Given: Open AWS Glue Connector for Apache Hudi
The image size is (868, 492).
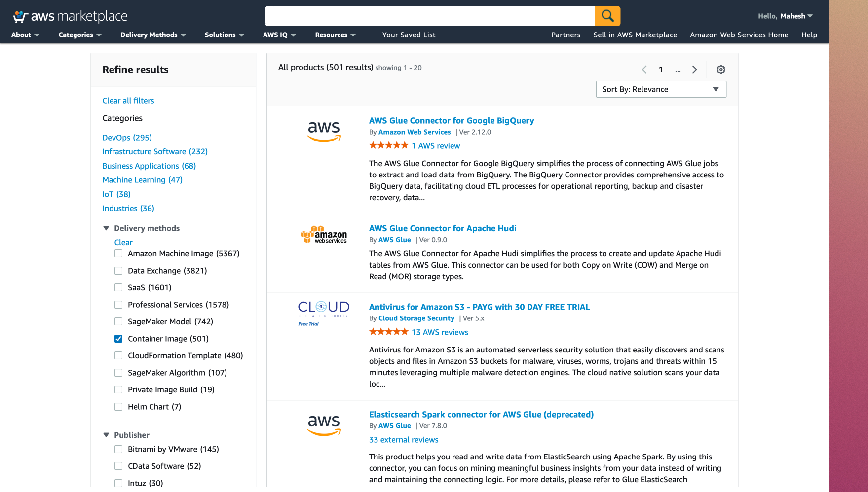Looking at the screenshot, I should (x=443, y=228).
